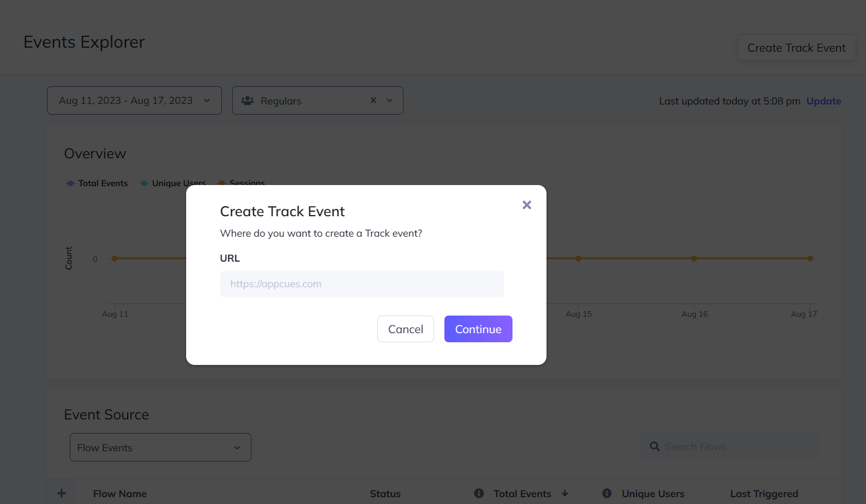The height and width of the screenshot is (504, 866).
Task: Cancel the Create Track Event dialog
Action: pyautogui.click(x=405, y=329)
